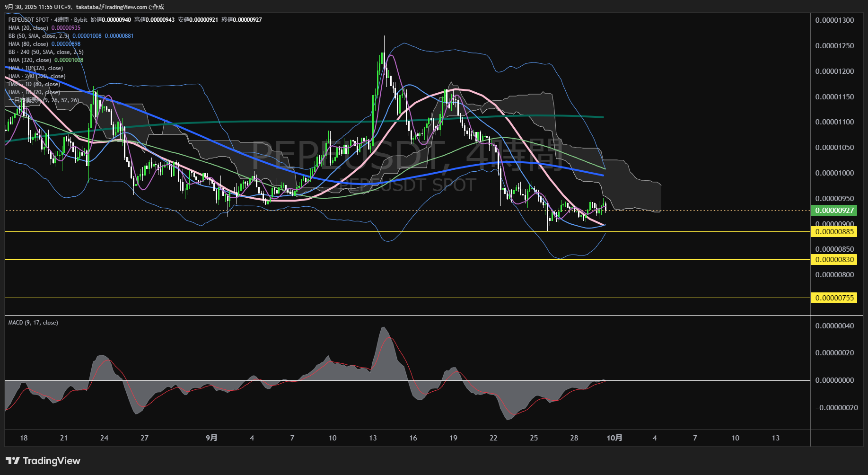Viewport: 868px width, 475px height.
Task: Select the Ichimoku (9, 26, 52, 26) legend
Action: tap(44, 100)
